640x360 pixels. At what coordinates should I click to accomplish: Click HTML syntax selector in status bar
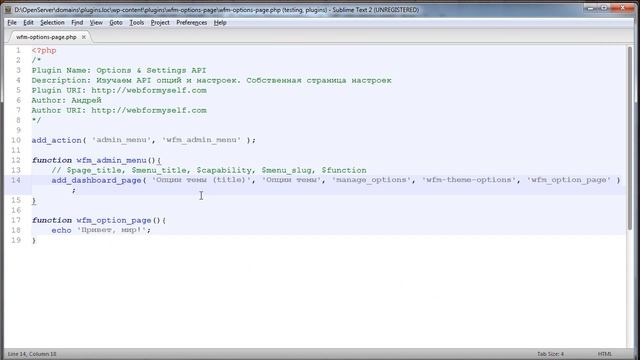point(604,354)
